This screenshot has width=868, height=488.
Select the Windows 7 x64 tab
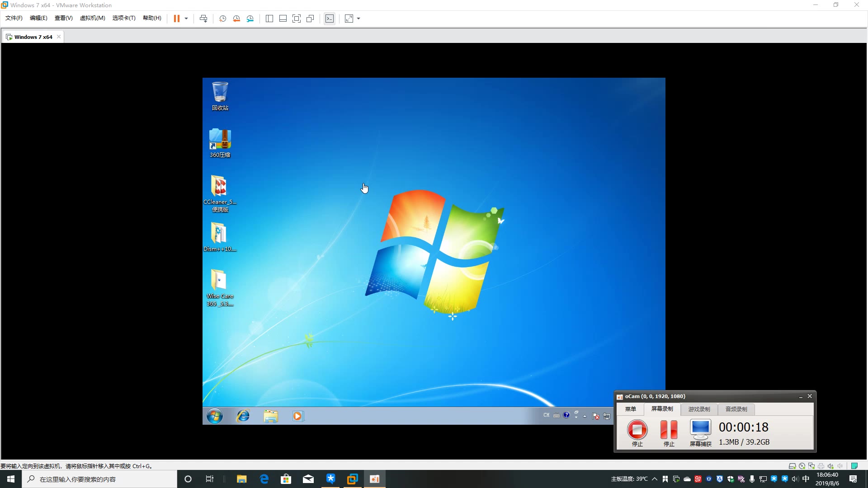click(33, 37)
